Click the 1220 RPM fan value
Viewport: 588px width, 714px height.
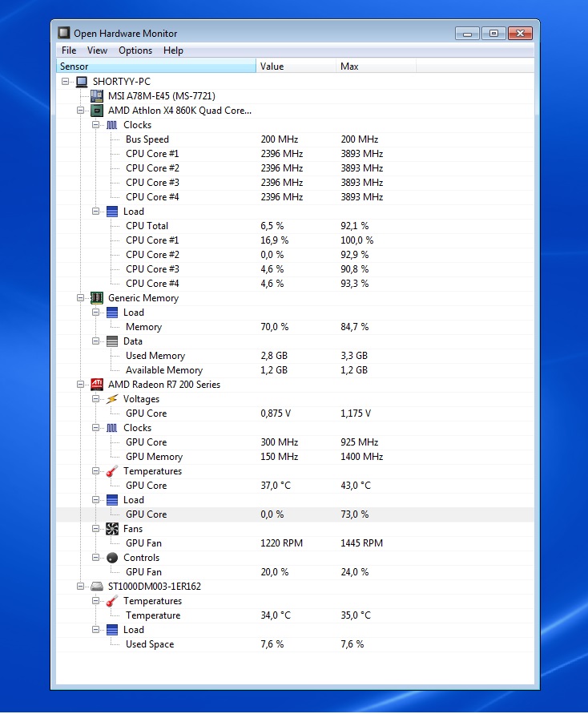[282, 543]
